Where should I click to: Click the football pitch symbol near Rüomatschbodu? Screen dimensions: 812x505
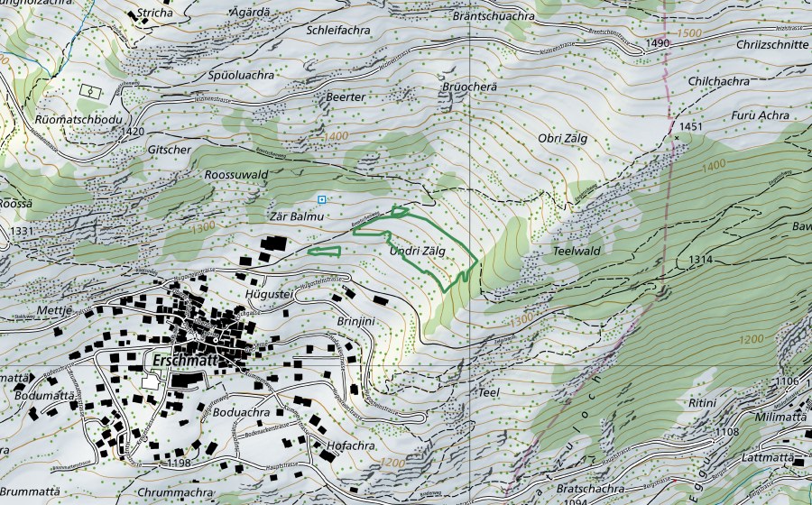pos(92,92)
